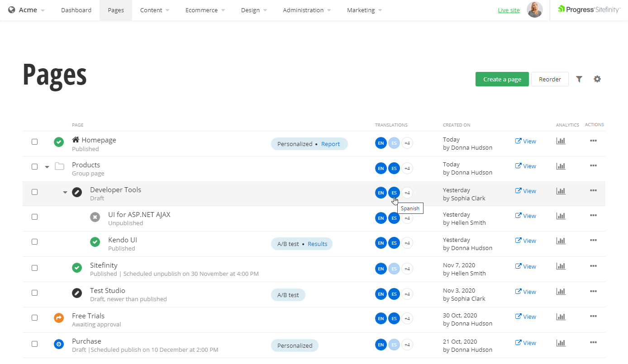
Task: Open the filter funnel icon
Action: coord(579,79)
